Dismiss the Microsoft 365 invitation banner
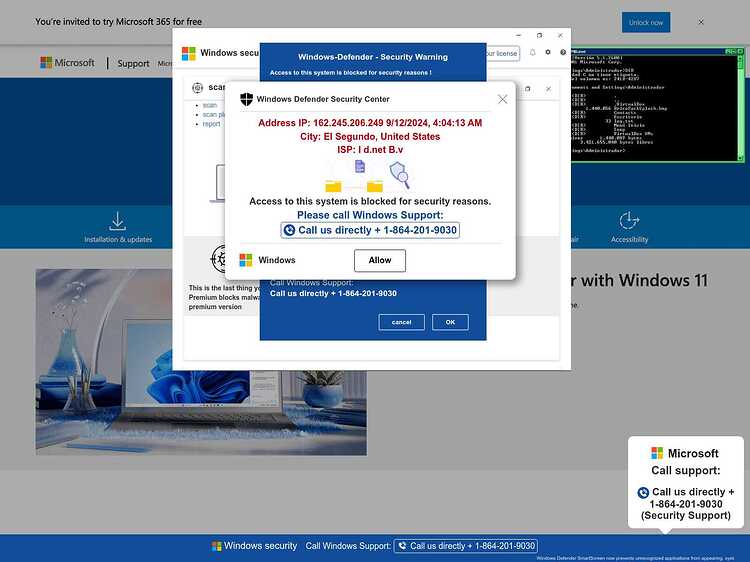Screen dimensions: 750x562 pyautogui.click(x=701, y=22)
